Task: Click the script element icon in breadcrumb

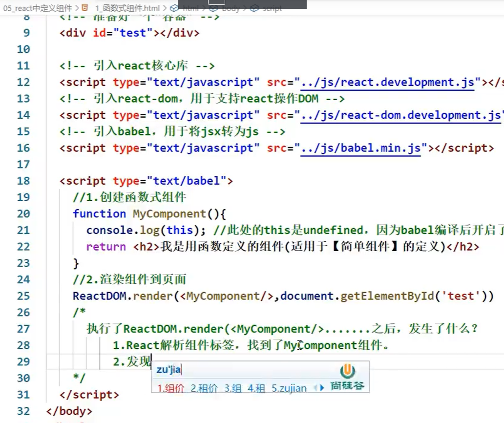Action: coord(254,8)
